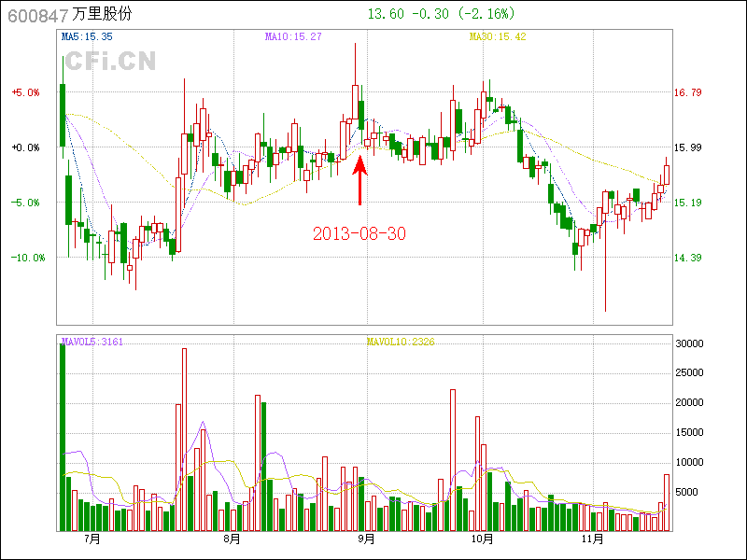Jump to the 11月 time axis label
747x560 pixels.
pos(592,539)
